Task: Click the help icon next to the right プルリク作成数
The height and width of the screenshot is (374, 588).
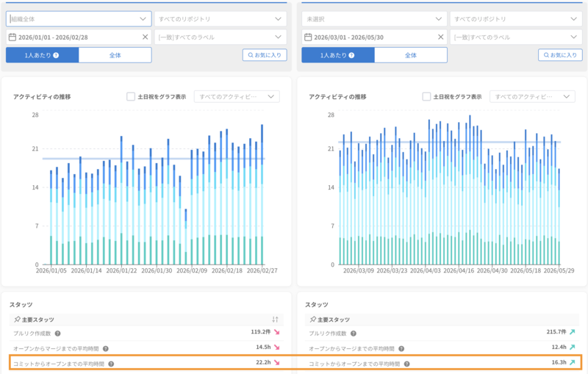Action: click(354, 333)
